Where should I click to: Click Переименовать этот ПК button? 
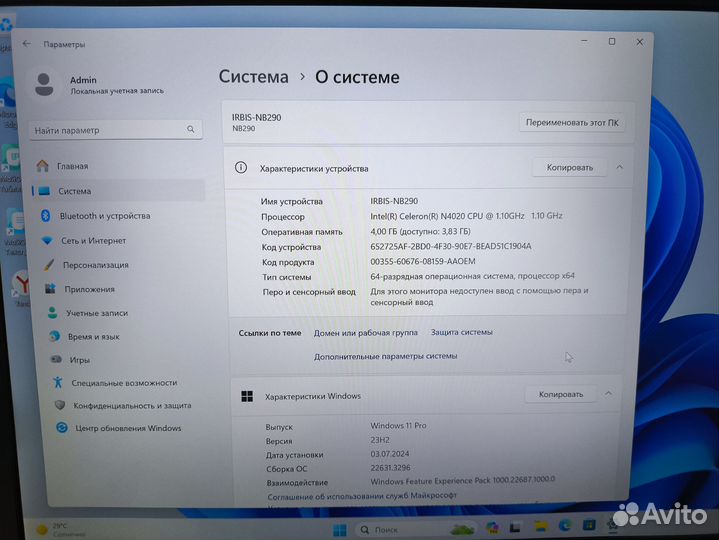coord(572,123)
